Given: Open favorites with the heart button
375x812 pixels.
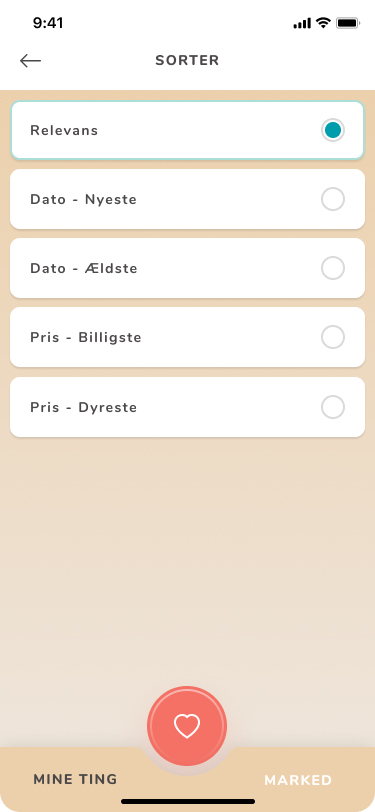Looking at the screenshot, I should [187, 726].
